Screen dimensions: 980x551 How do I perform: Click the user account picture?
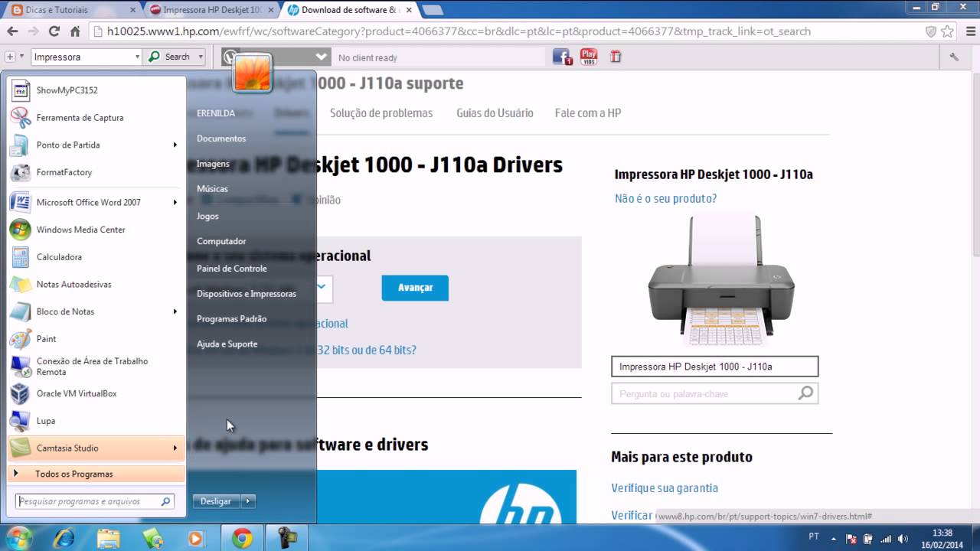(253, 73)
